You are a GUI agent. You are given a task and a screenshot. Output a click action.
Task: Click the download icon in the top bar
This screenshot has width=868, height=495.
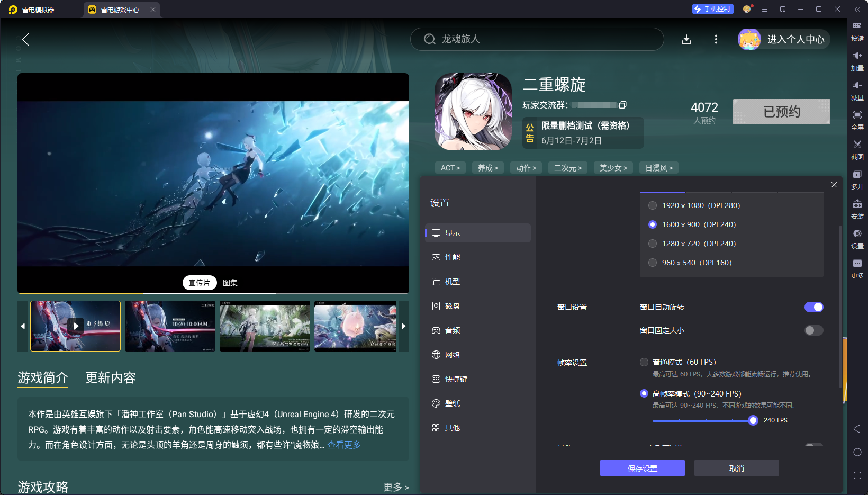pyautogui.click(x=686, y=39)
